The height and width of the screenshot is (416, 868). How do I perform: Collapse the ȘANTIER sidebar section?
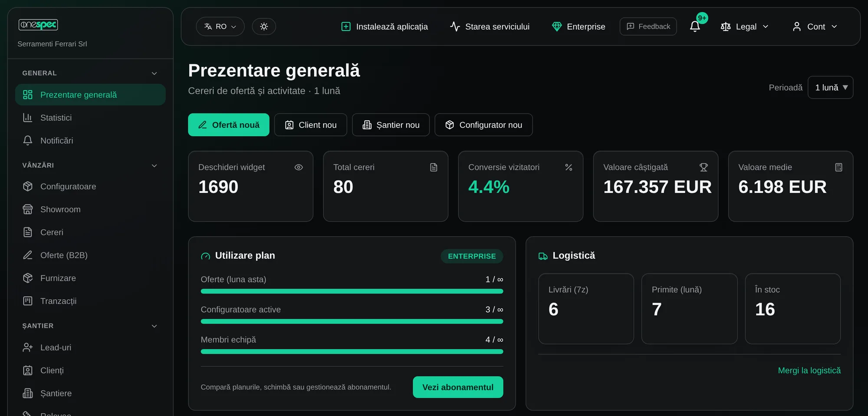coord(90,326)
